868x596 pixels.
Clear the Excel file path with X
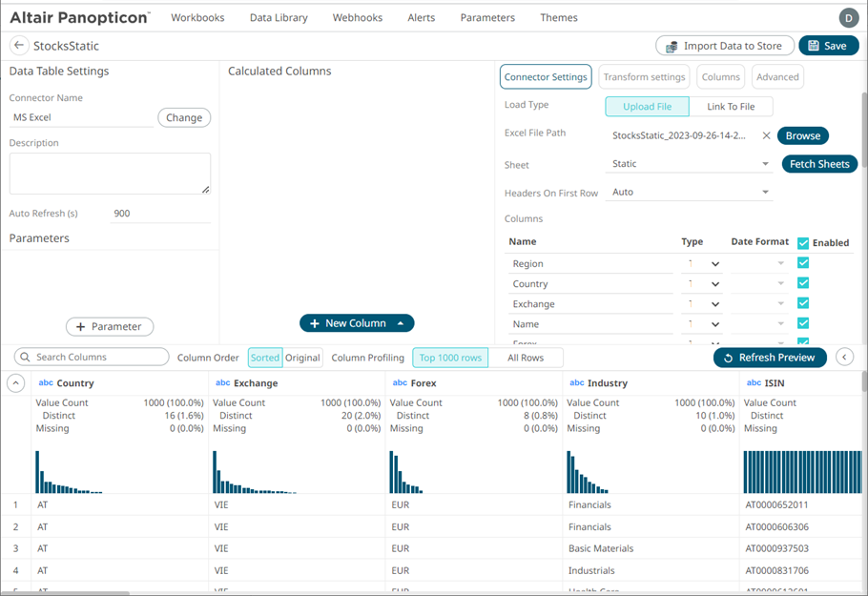766,135
